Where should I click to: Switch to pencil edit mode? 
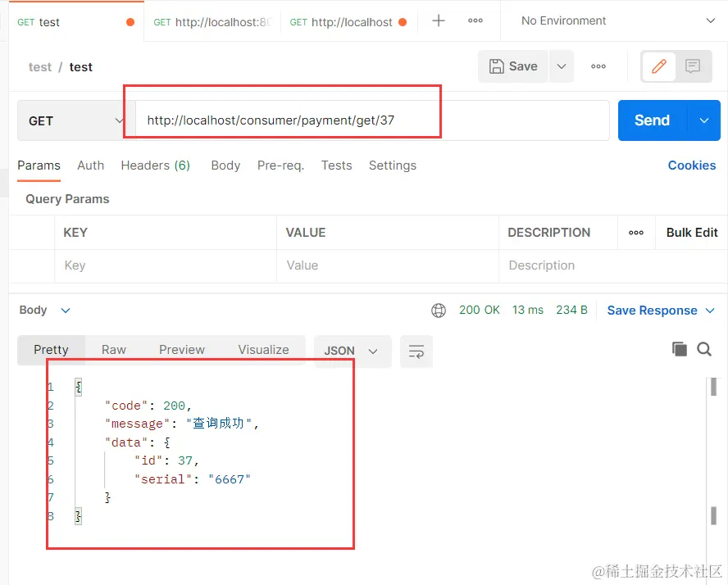pos(659,66)
